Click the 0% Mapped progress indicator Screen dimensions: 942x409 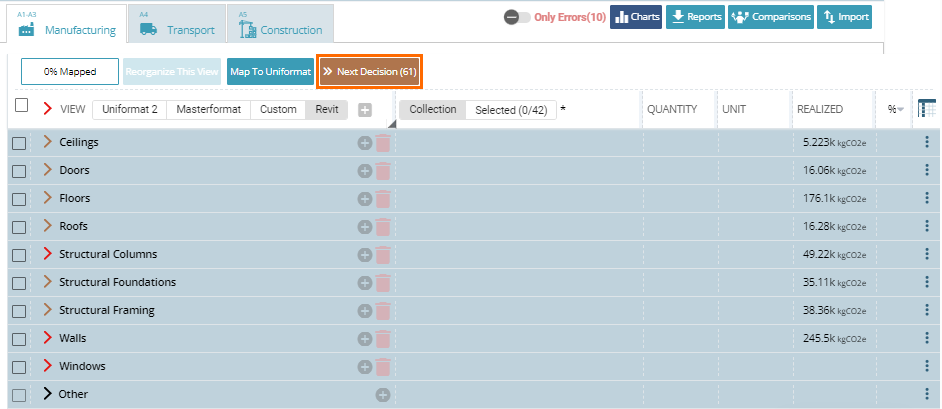click(x=69, y=72)
